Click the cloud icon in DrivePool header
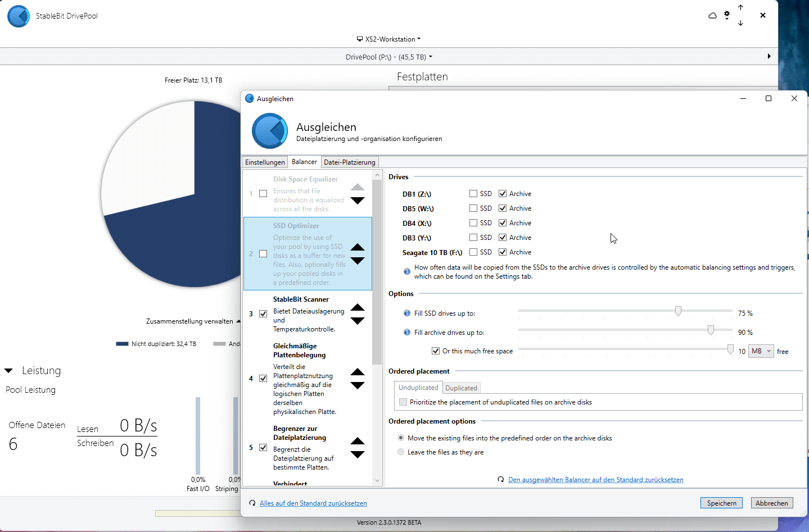809x532 pixels. (712, 16)
